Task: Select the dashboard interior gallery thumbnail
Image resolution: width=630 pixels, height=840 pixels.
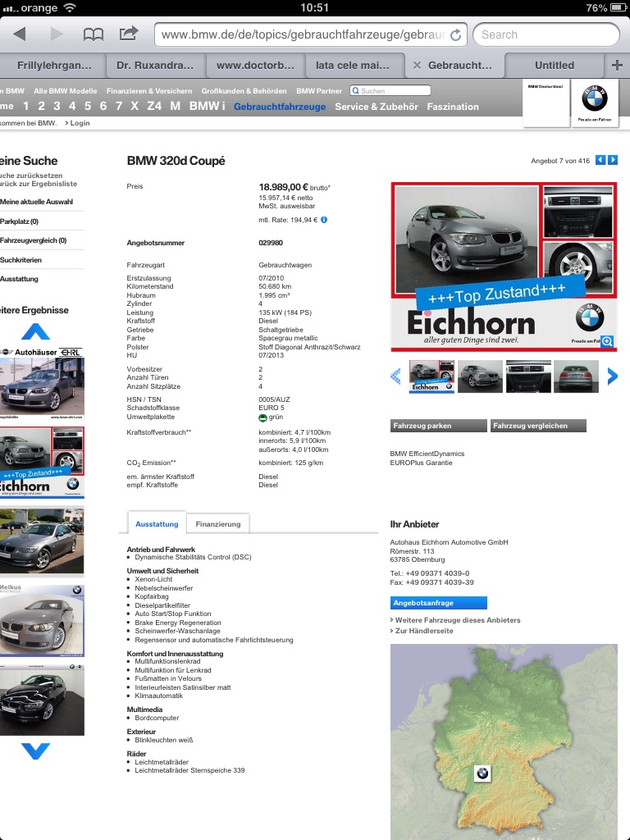Action: coord(527,377)
